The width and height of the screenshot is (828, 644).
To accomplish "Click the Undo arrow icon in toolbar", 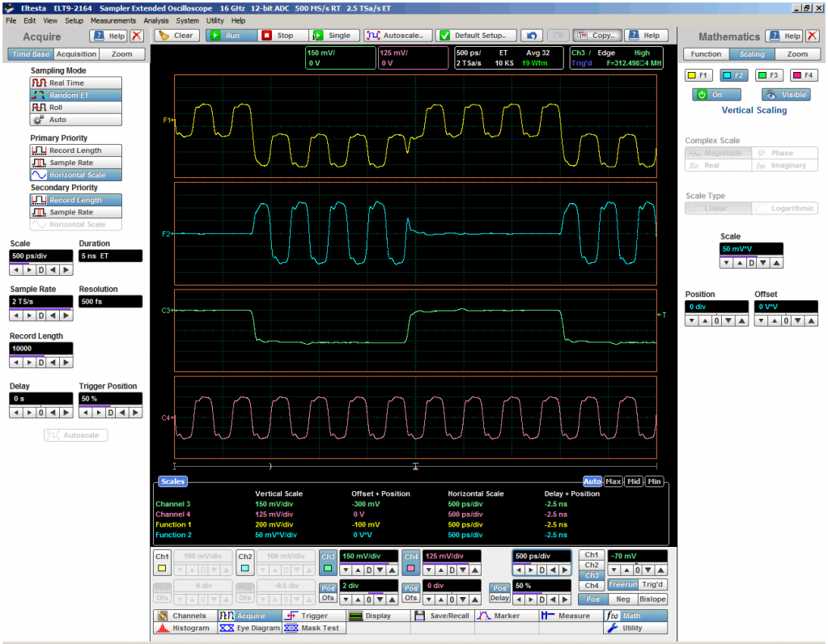I will 531,36.
